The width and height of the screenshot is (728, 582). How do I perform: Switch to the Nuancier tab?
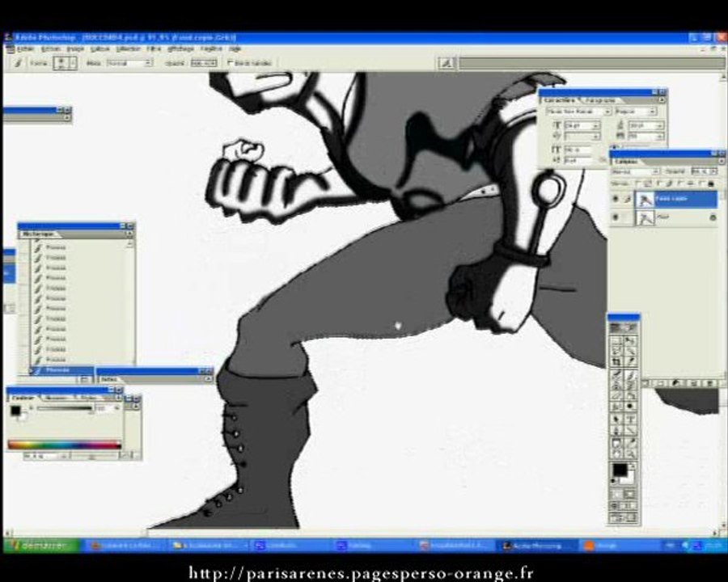pos(57,398)
